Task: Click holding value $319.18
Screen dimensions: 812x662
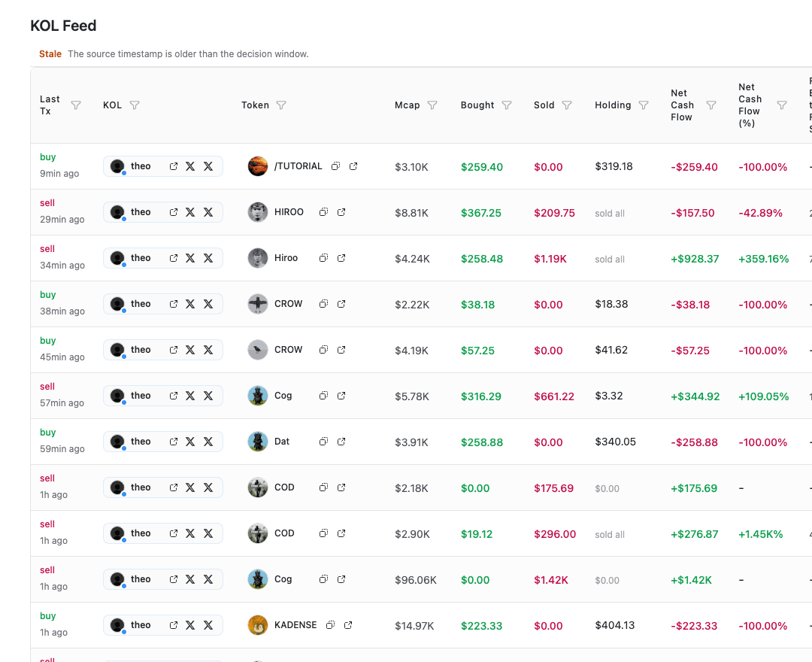Action: pos(614,167)
